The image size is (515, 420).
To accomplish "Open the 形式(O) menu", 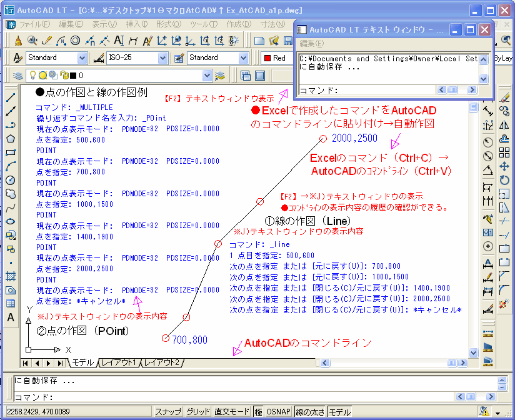I will click(169, 24).
